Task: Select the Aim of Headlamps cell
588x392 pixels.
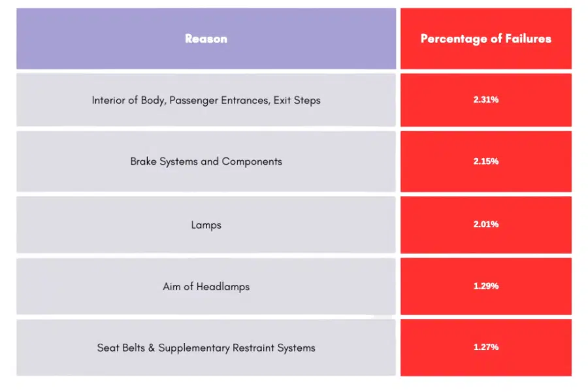Action: (206, 286)
